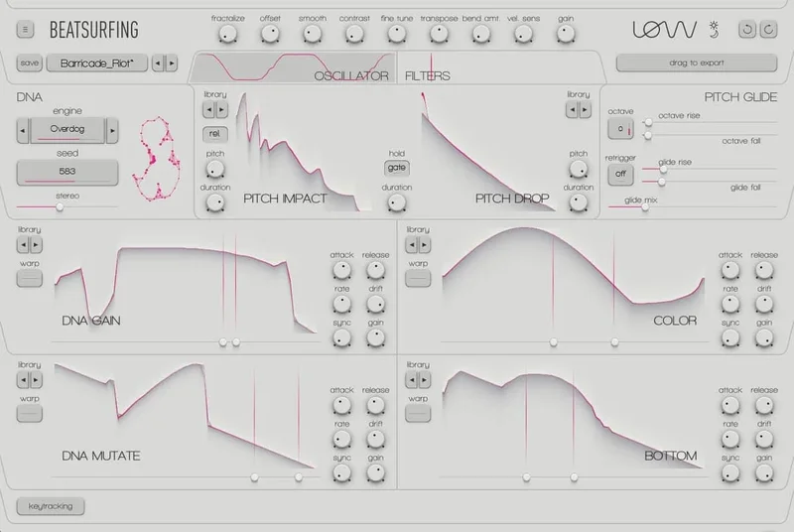Viewport: 794px width, 532px height.
Task: Click the DNA Gain attack knob
Action: point(341,270)
